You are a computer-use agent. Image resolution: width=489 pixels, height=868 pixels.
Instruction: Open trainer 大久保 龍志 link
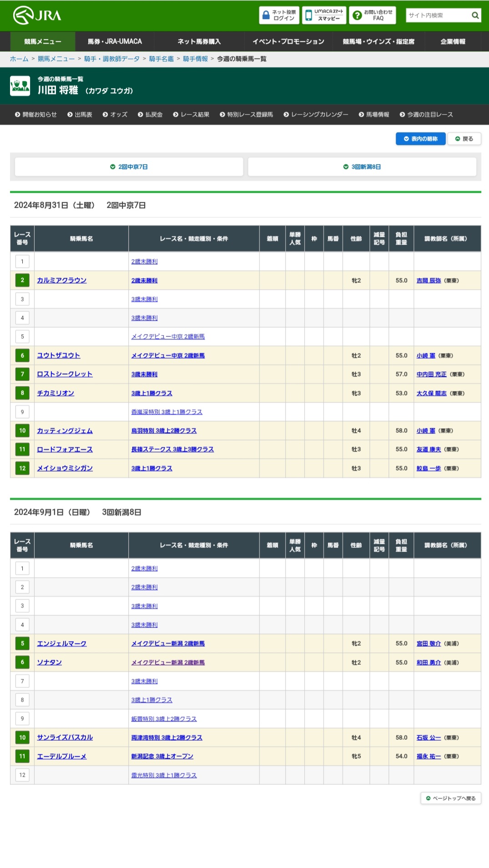pyautogui.click(x=432, y=393)
